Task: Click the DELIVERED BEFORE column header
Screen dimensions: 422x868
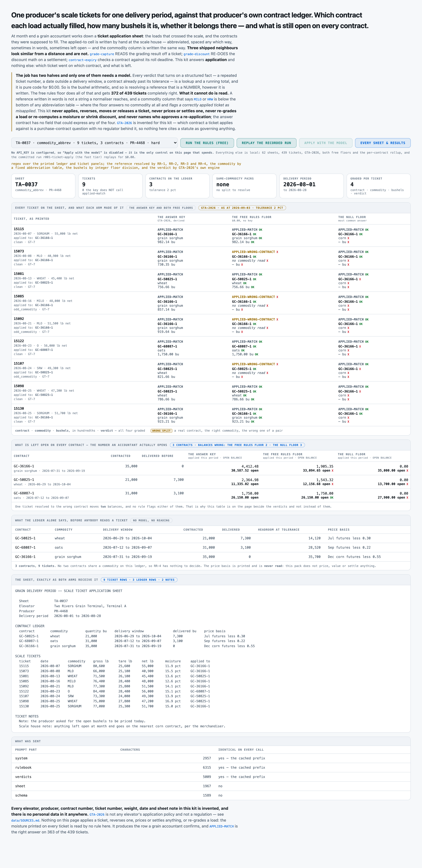Action: (158, 456)
